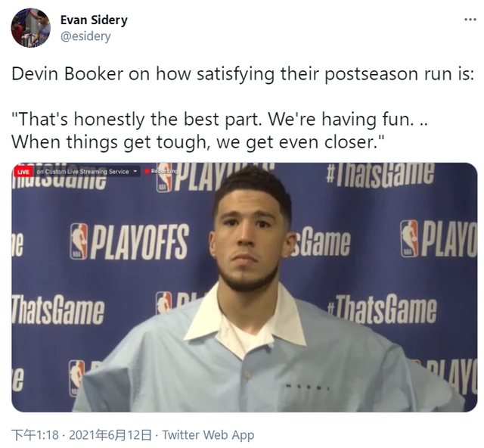Open the tweet's more options menu
The height and width of the screenshot is (448, 484).
pyautogui.click(x=470, y=20)
